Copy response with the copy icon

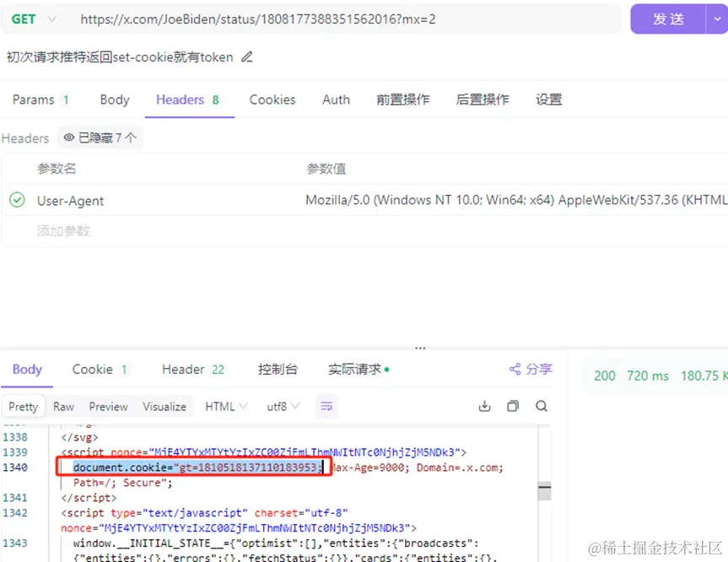tap(513, 406)
